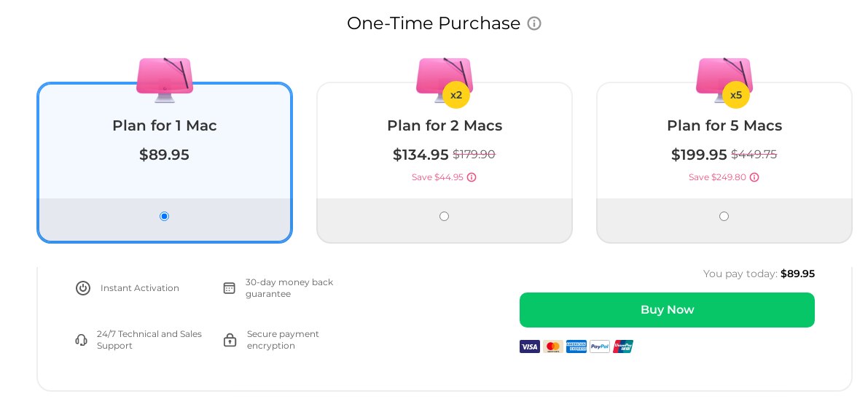Screen dimensions: 868x399
Task: Click the Visa payment logo
Action: click(x=530, y=346)
